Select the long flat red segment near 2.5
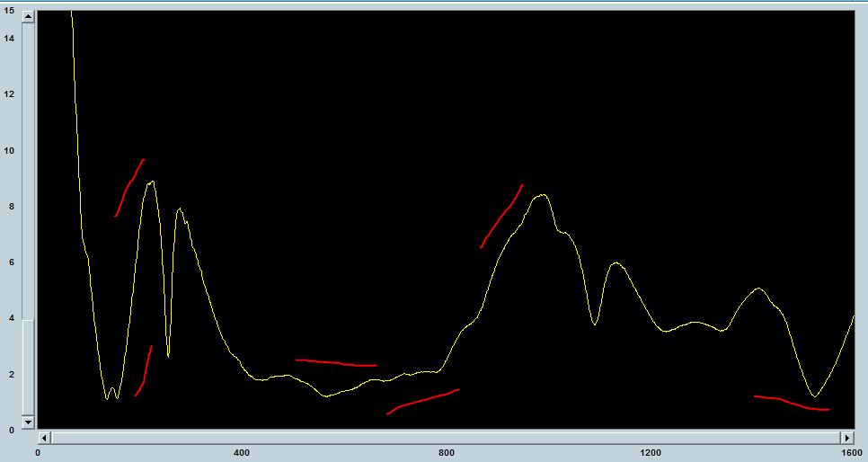This screenshot has height=462, width=868. point(336,362)
